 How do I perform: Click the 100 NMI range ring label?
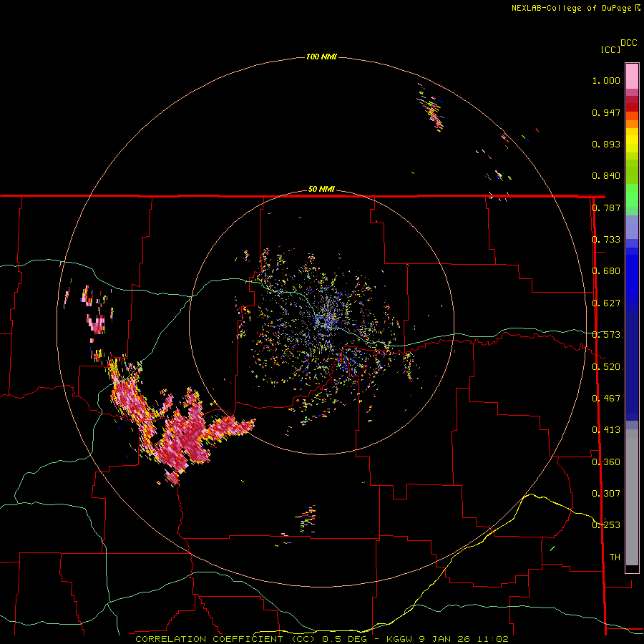pos(321,57)
